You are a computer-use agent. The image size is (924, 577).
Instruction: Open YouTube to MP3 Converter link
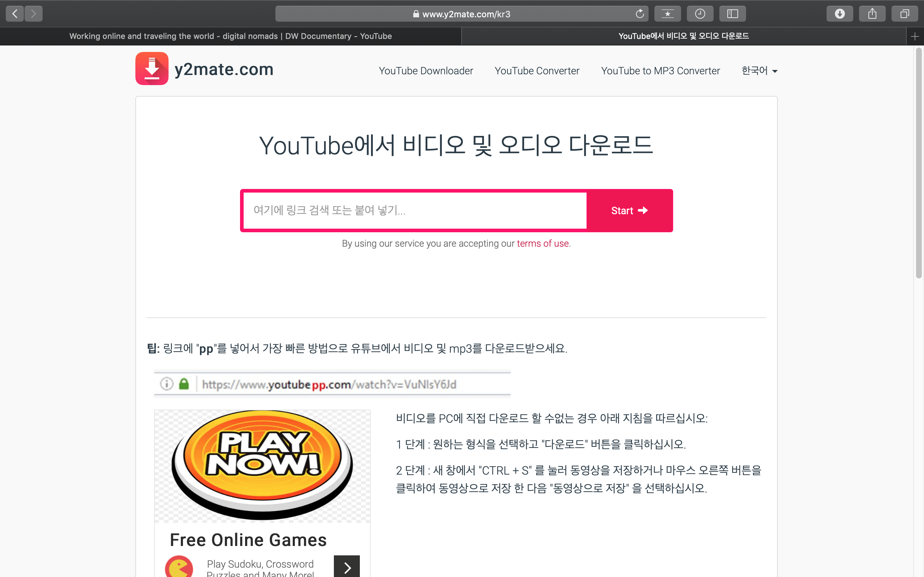(660, 71)
